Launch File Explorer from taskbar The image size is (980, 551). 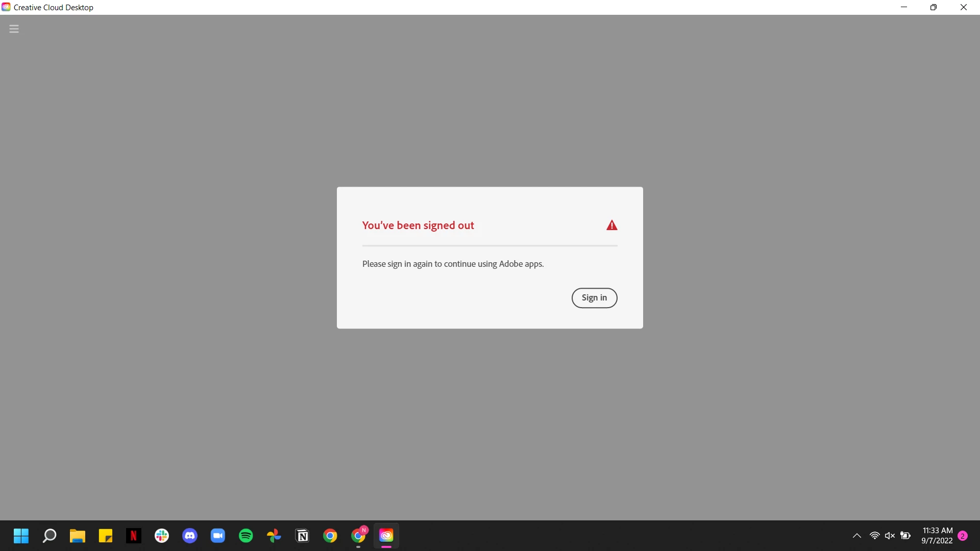(78, 536)
